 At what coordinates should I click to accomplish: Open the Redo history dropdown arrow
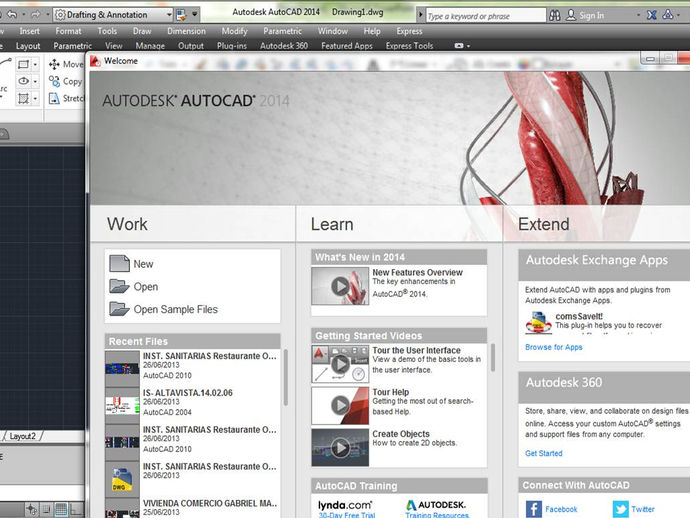pos(47,15)
